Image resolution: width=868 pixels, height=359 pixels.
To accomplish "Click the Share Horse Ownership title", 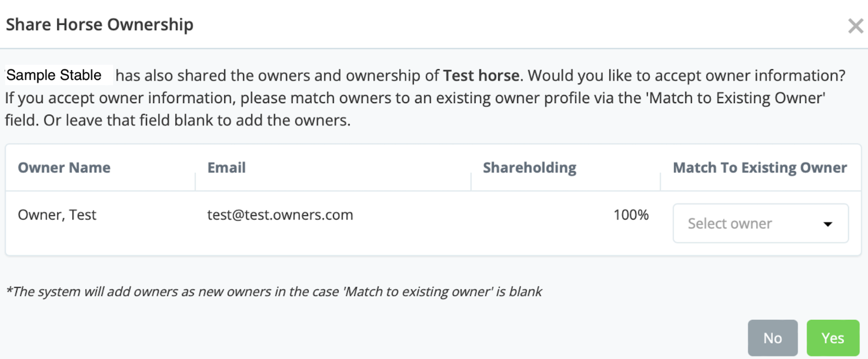I will pos(99,25).
